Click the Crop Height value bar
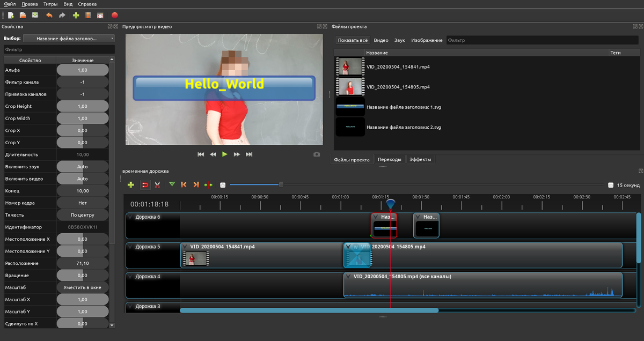This screenshot has height=341, width=644. tap(83, 106)
